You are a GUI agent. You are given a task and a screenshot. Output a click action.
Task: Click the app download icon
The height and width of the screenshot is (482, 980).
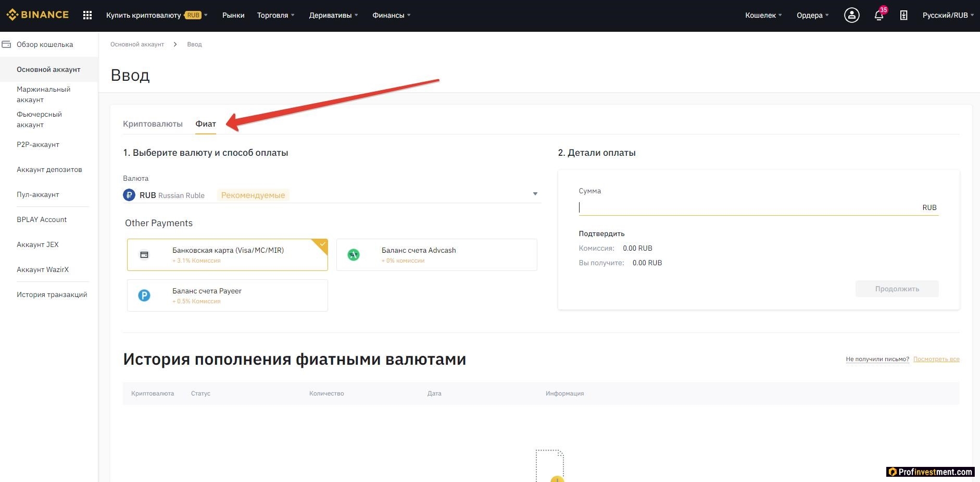click(x=904, y=15)
